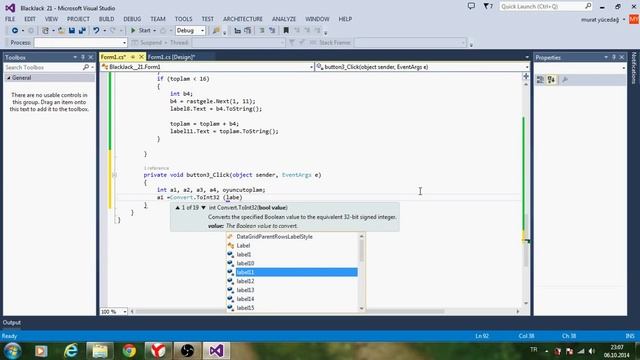Open Property Pages wrench icon
The image size is (640, 360).
[x=565, y=80]
